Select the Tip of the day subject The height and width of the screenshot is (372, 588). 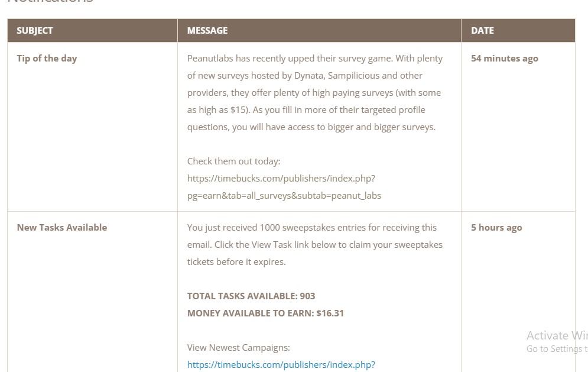(47, 59)
